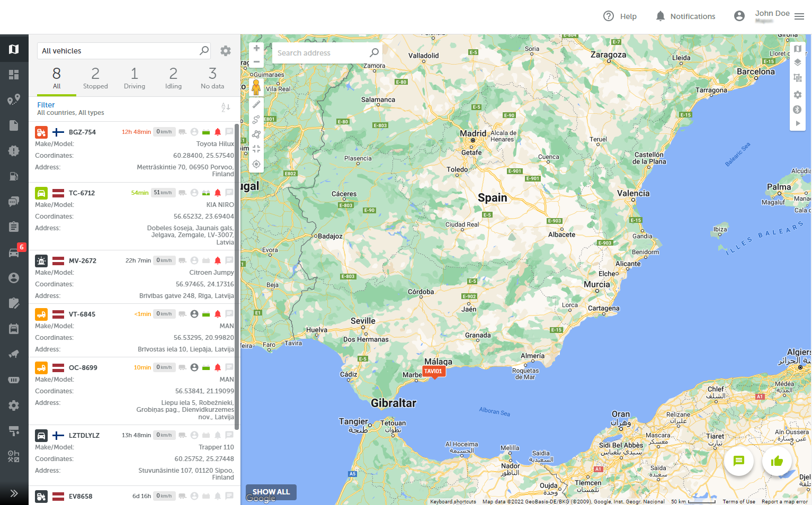Click the SHOW ALL button on map
Screen dimensions: 812x505
tap(271, 492)
